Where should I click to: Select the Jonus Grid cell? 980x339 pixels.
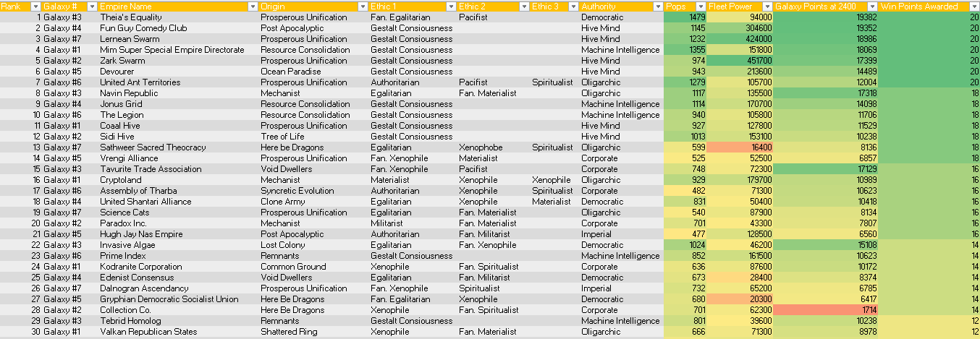pyautogui.click(x=178, y=104)
